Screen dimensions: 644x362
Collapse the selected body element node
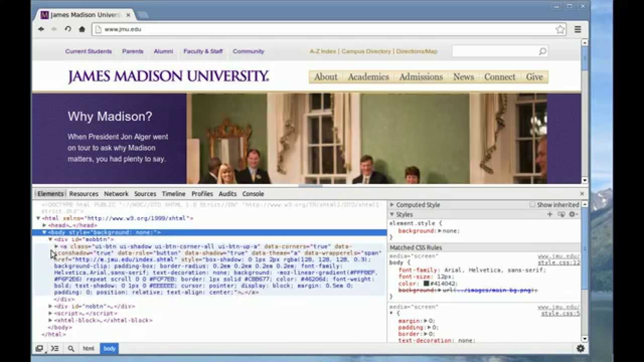pyautogui.click(x=44, y=232)
